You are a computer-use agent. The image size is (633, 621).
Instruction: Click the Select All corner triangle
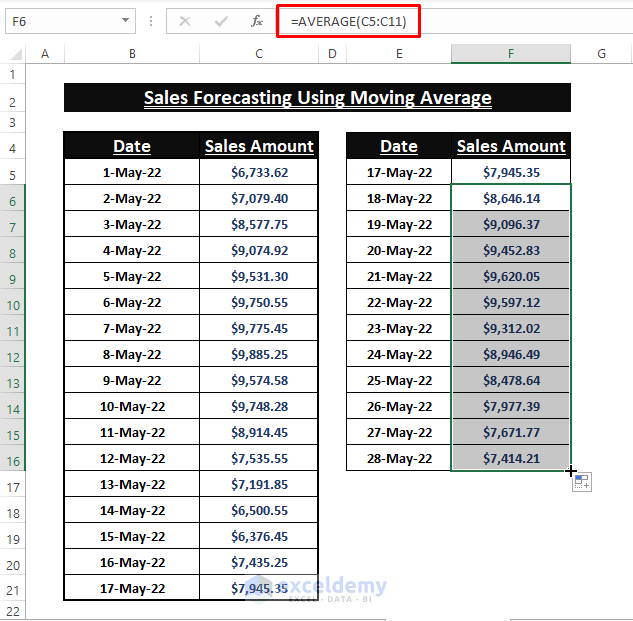point(15,54)
